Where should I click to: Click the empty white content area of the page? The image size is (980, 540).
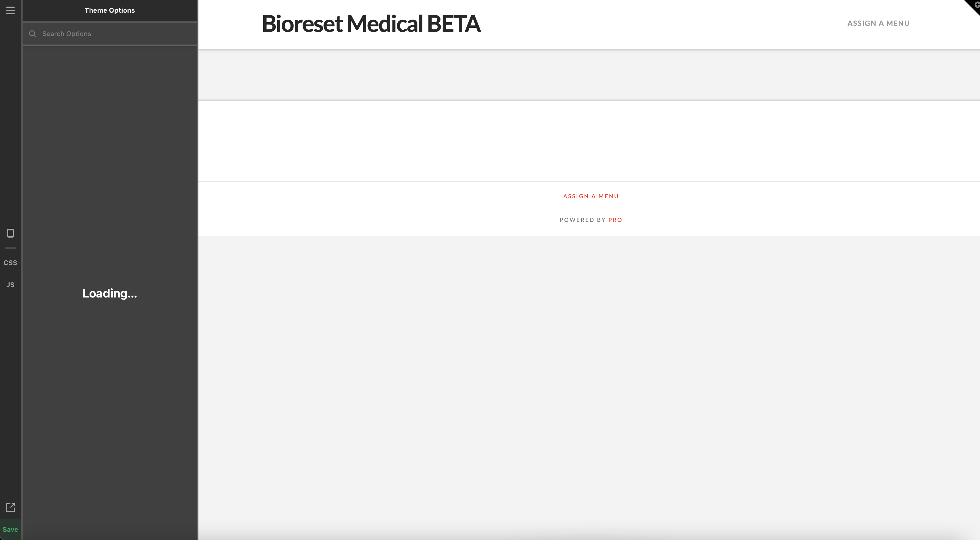coord(589,141)
